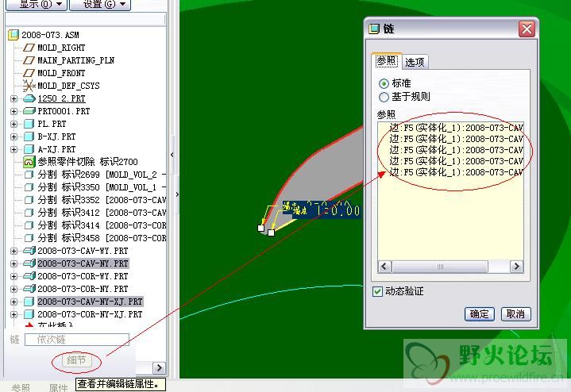Click the PRT0001.PRT workpiece icon
The width and height of the screenshot is (571, 392).
click(29, 111)
